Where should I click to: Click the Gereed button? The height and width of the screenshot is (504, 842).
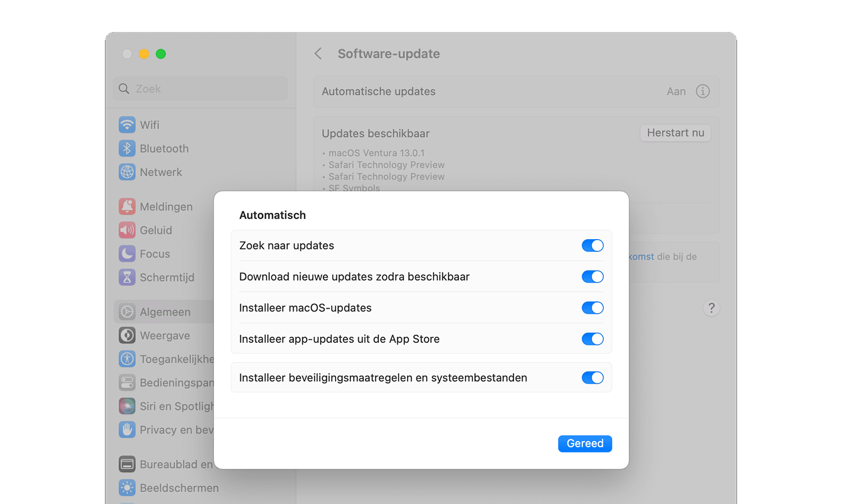point(584,443)
